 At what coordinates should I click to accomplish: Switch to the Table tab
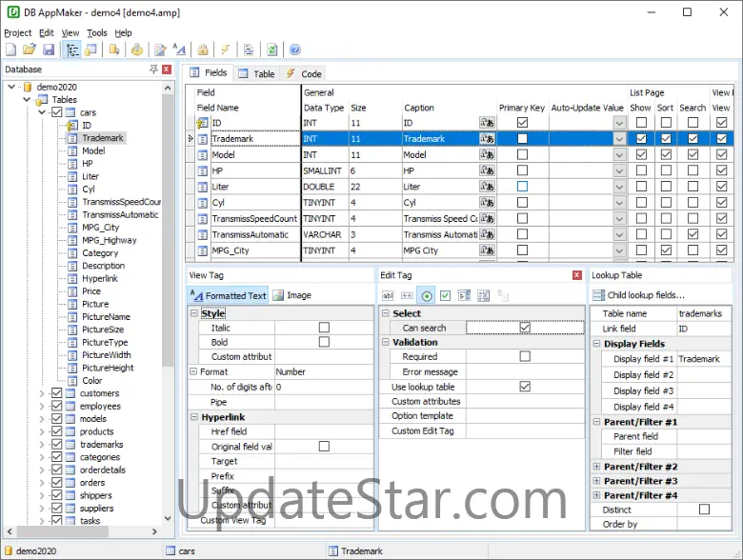[256, 74]
